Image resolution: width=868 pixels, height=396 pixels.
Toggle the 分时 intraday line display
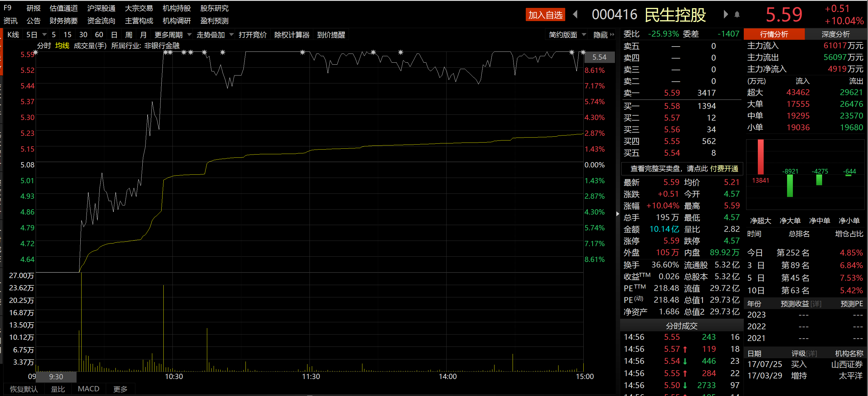coord(44,46)
